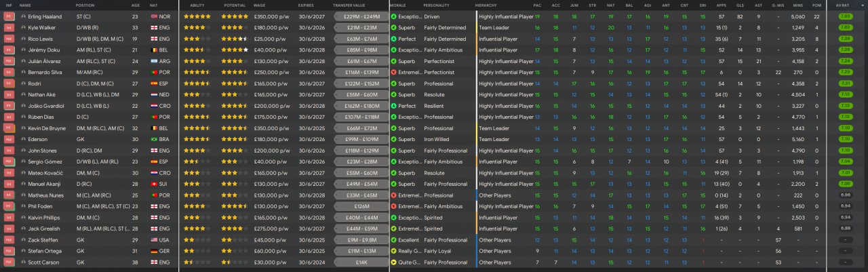Click the Netherlands flag in Nathan Aké's row
Image resolution: width=868 pixels, height=272 pixels.
coord(153,94)
